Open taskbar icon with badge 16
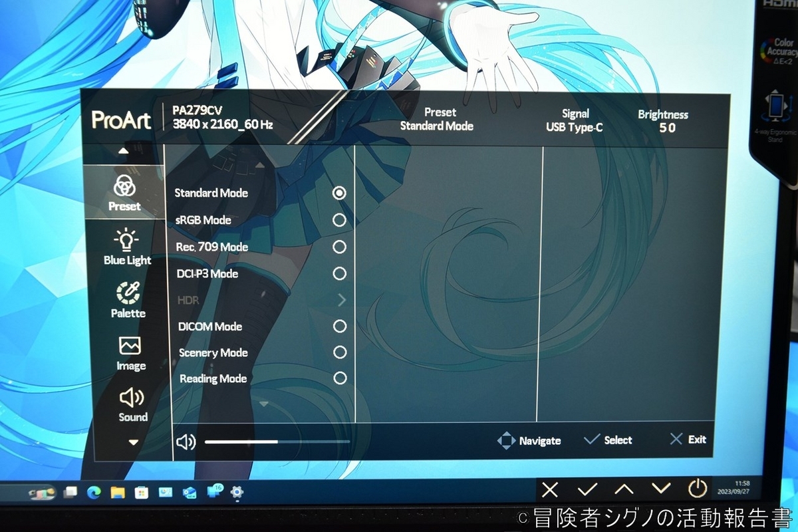Screen dimensions: 798x532 pyautogui.click(x=214, y=492)
